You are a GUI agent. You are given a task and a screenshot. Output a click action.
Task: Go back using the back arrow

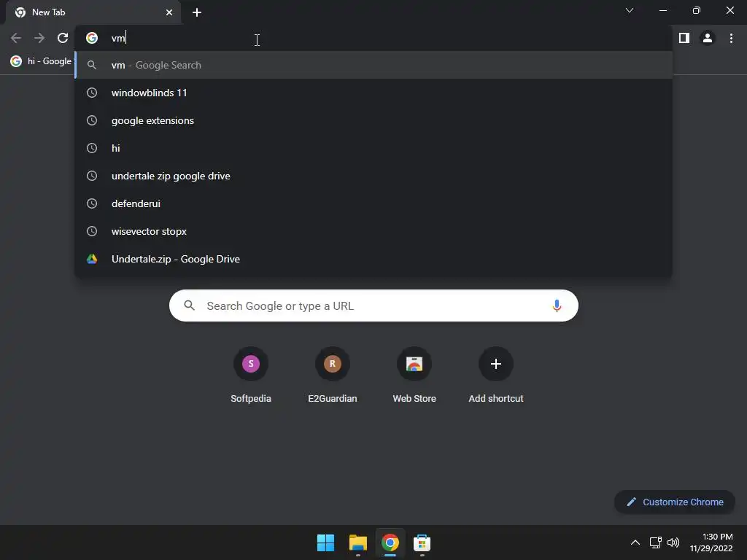click(16, 38)
